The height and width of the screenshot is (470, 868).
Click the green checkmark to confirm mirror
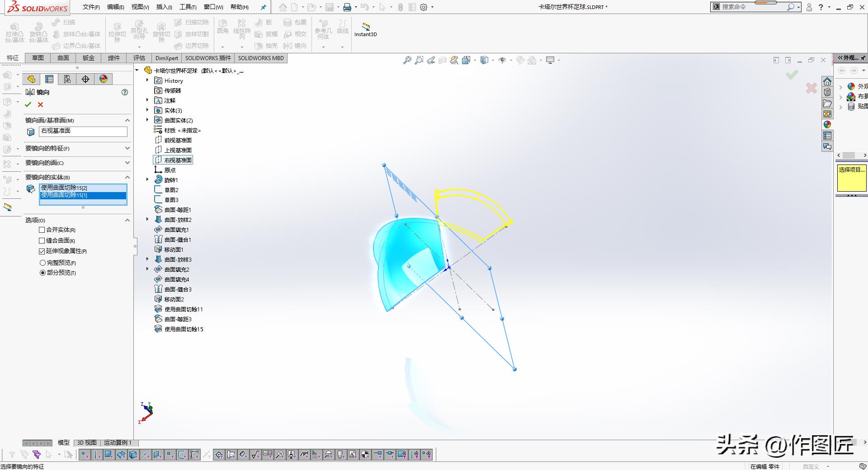point(28,105)
